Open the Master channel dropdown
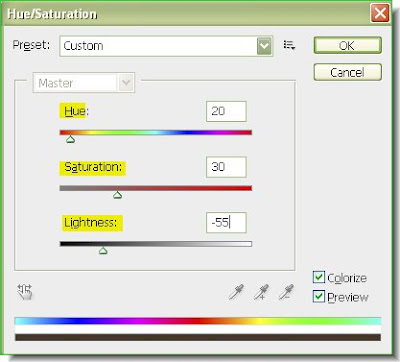This screenshot has height=362, width=400. [x=84, y=83]
